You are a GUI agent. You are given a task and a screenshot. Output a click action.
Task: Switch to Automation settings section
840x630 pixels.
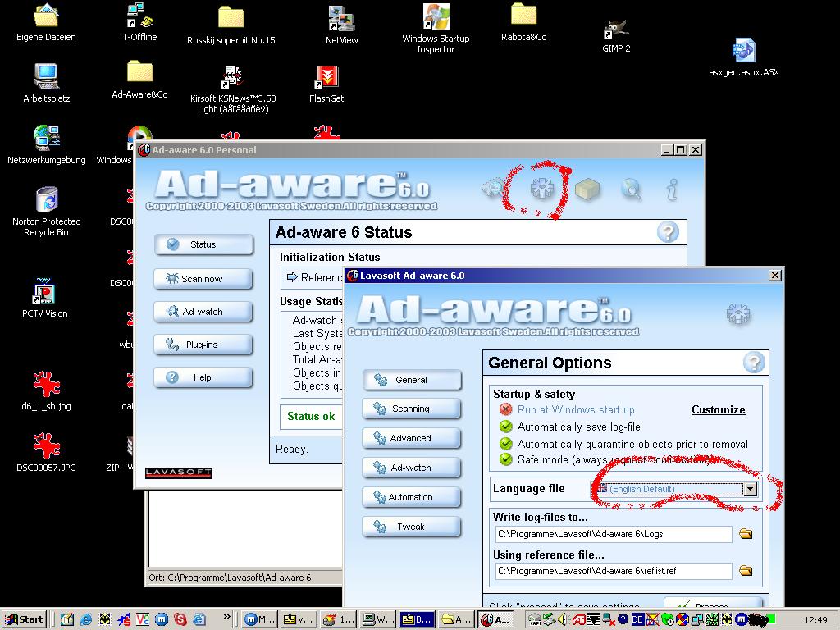pos(412,497)
